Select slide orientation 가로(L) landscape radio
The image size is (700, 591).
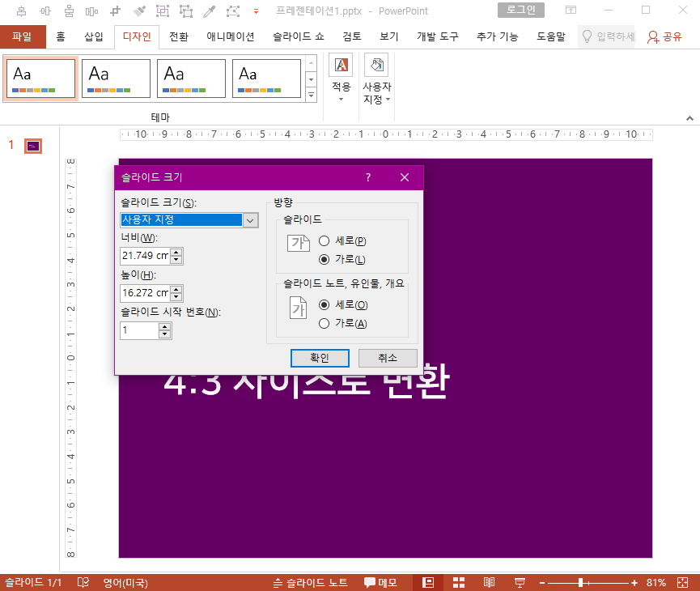click(325, 260)
